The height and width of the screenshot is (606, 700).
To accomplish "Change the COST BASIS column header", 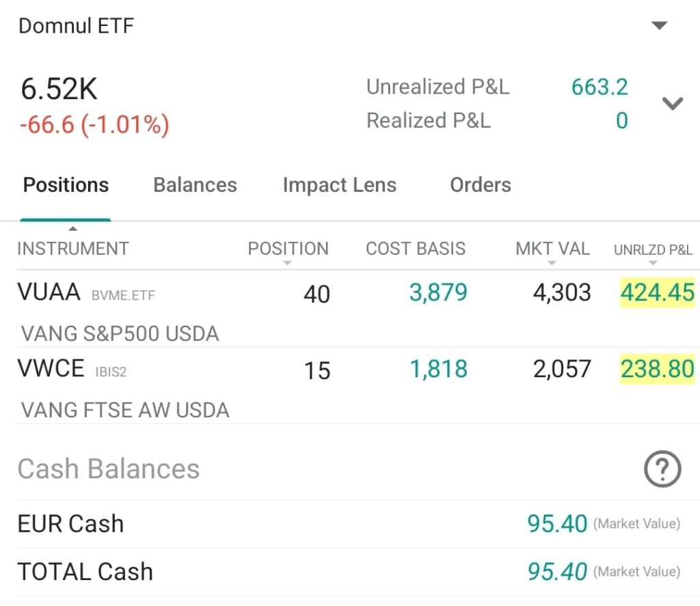I will (x=415, y=249).
